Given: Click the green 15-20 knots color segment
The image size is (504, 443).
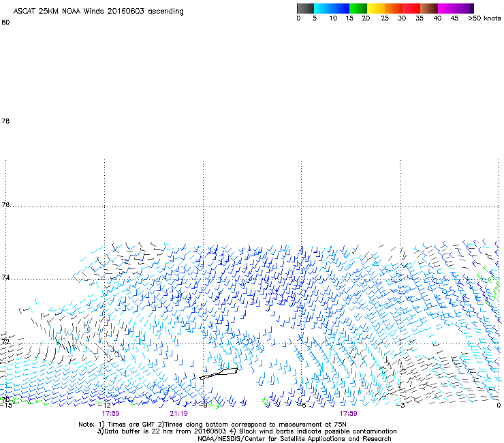Looking at the screenshot, I should (x=358, y=8).
